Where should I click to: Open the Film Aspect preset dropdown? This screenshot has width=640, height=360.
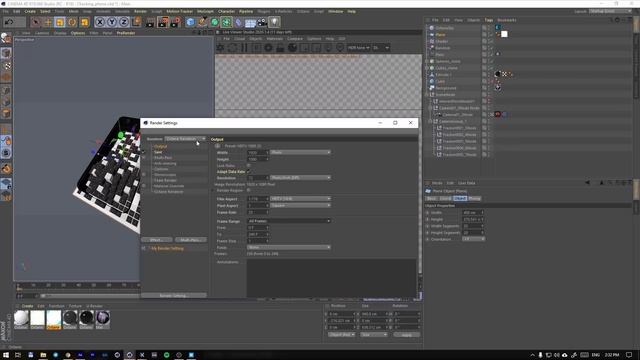(300, 199)
